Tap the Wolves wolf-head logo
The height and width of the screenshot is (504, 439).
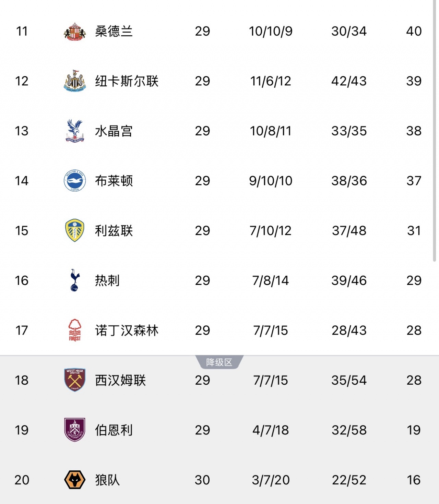coord(74,480)
